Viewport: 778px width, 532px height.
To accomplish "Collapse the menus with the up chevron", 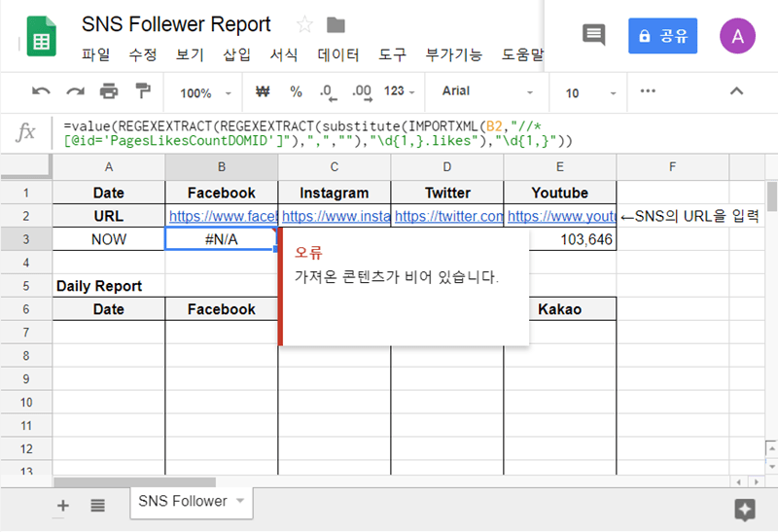I will [x=736, y=90].
